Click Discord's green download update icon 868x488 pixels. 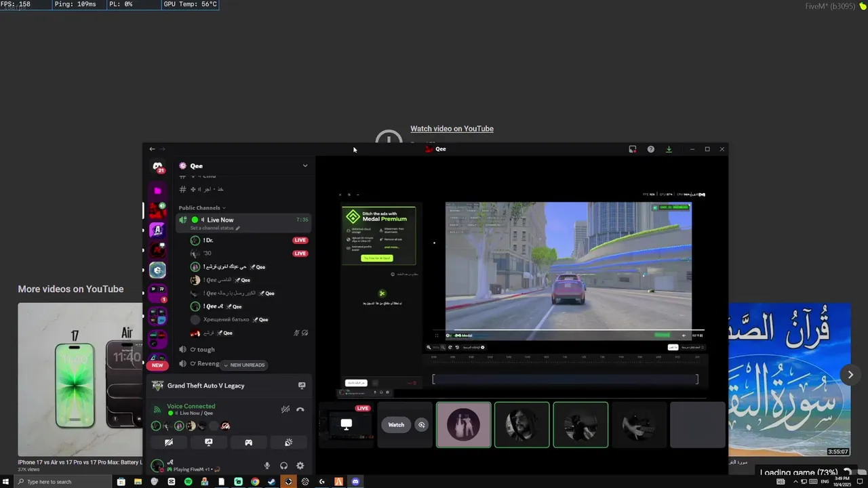tap(669, 149)
